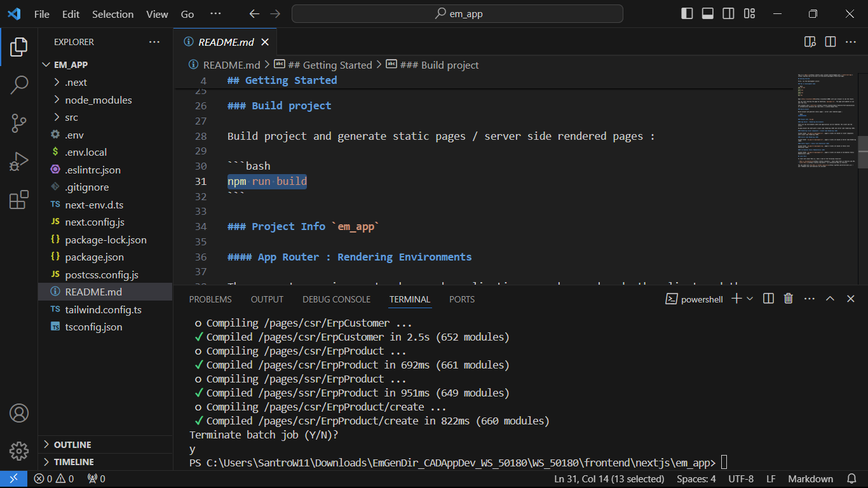This screenshot has height=488, width=868.
Task: Expand the src folder
Action: pyautogui.click(x=105, y=118)
